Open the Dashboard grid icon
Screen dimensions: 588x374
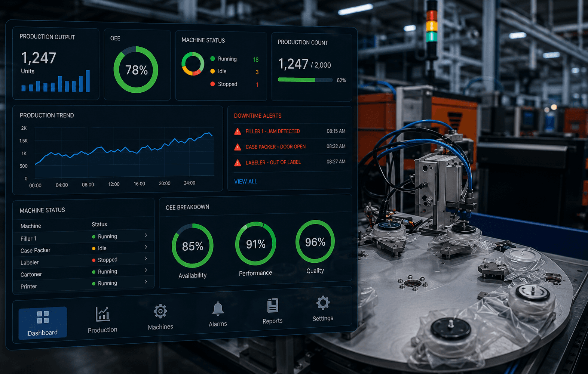pos(43,317)
